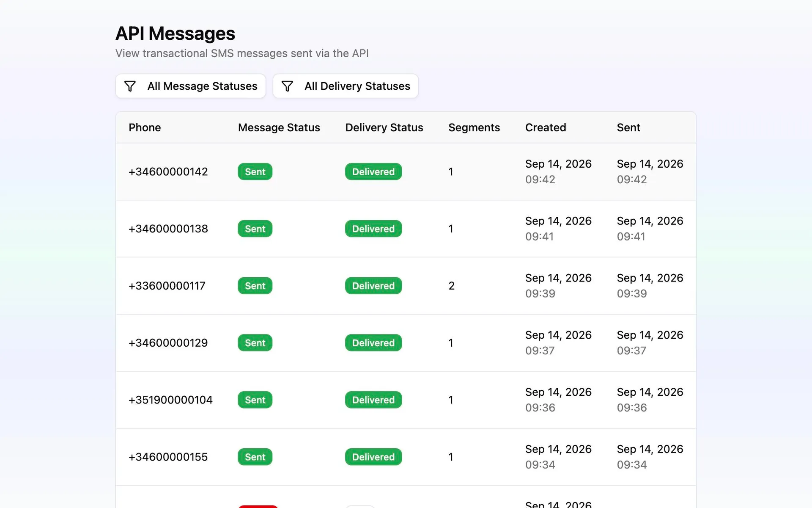Viewport: 812px width, 508px height.
Task: Click the Sent badge for +34600000142
Action: [255, 171]
